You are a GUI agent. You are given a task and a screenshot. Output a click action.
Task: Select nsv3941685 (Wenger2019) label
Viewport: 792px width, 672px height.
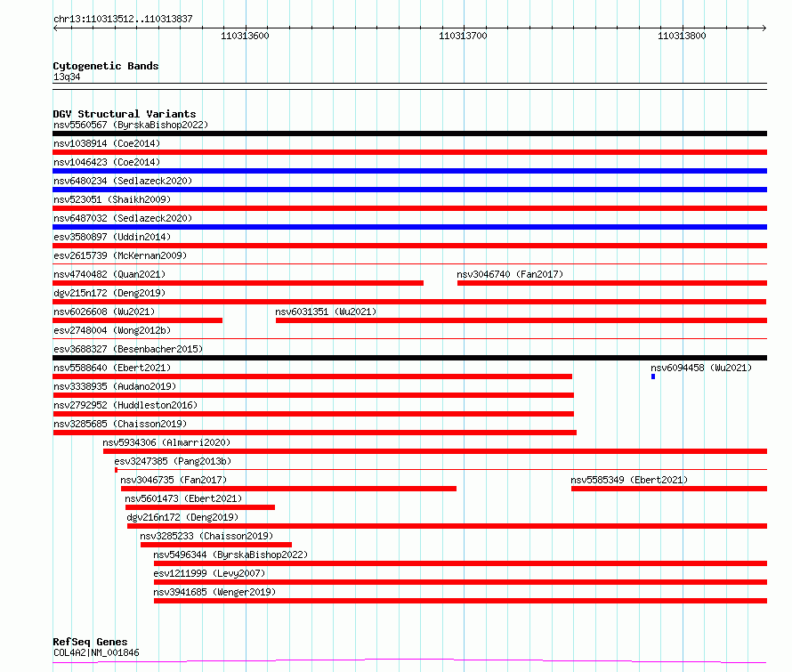[214, 592]
